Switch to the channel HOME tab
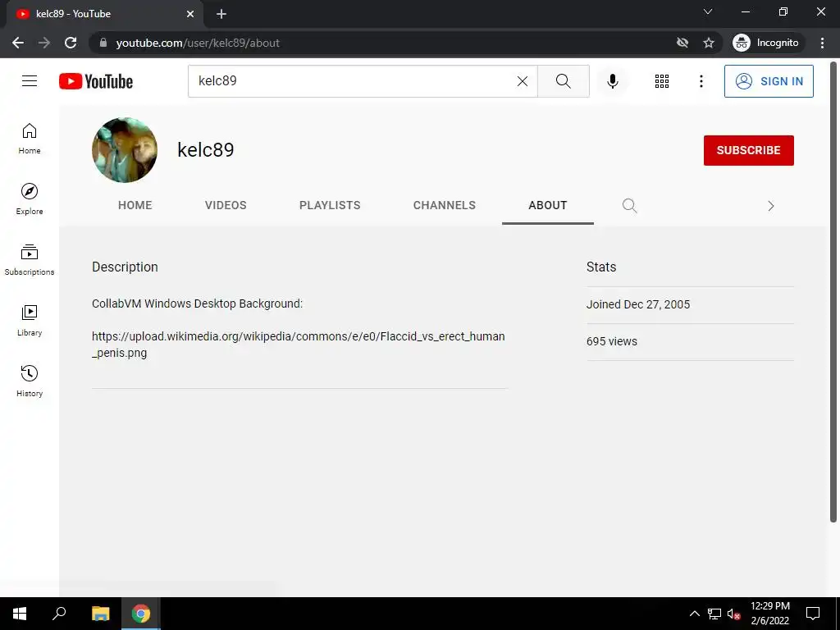Image resolution: width=840 pixels, height=630 pixels. (135, 205)
